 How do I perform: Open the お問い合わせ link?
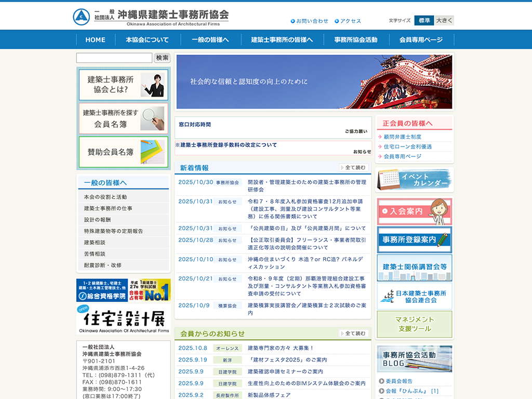coord(312,21)
